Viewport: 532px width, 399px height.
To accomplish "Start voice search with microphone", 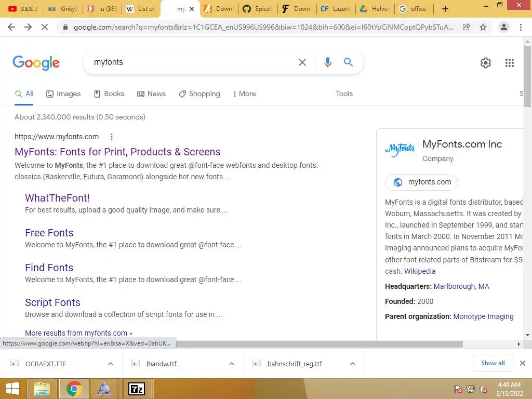I will pos(327,62).
